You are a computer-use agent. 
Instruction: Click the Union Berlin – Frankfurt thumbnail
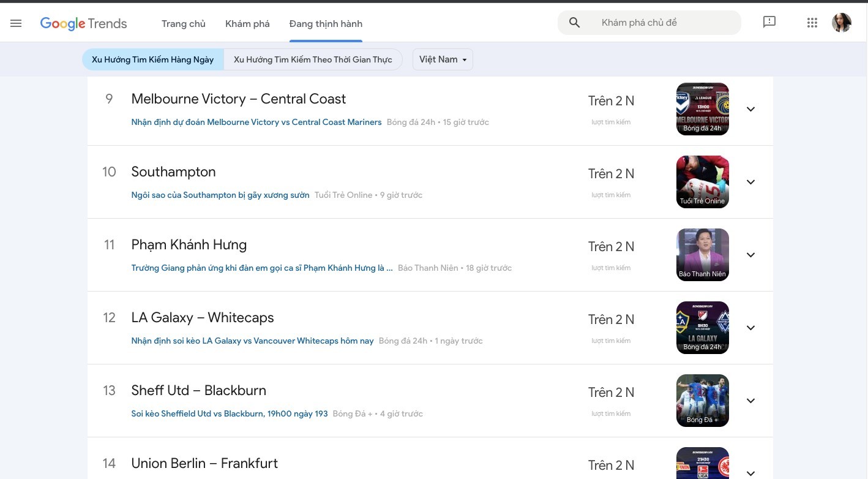(702, 463)
